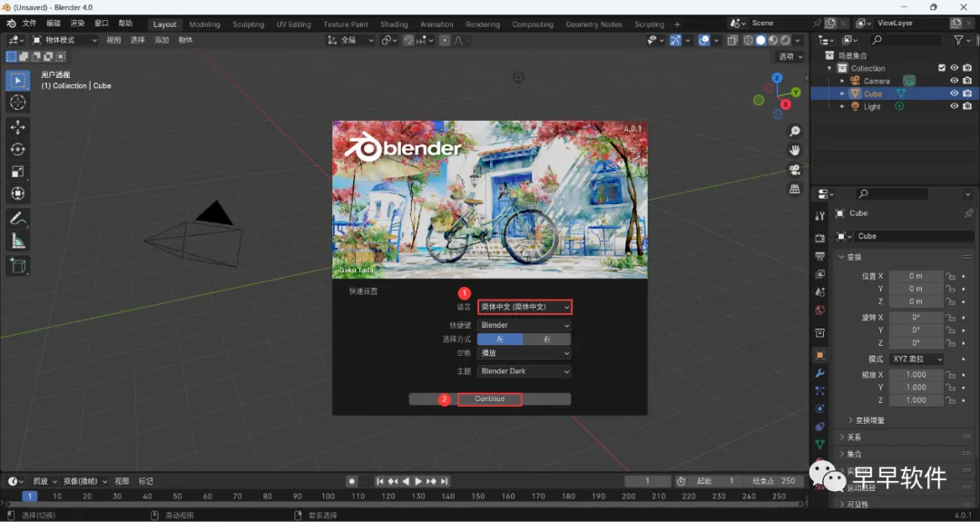Disable Cube in renders via camera icon
The width and height of the screenshot is (980, 522).
(x=967, y=94)
